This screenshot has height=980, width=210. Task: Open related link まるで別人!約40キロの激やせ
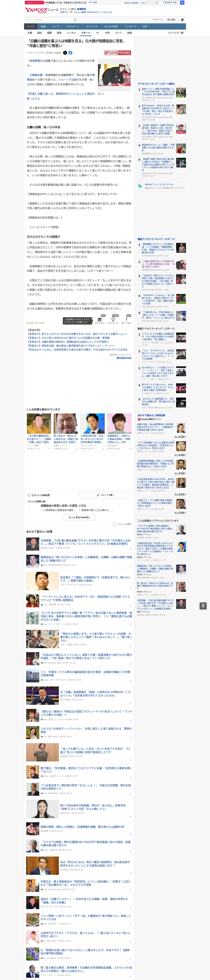68,337
